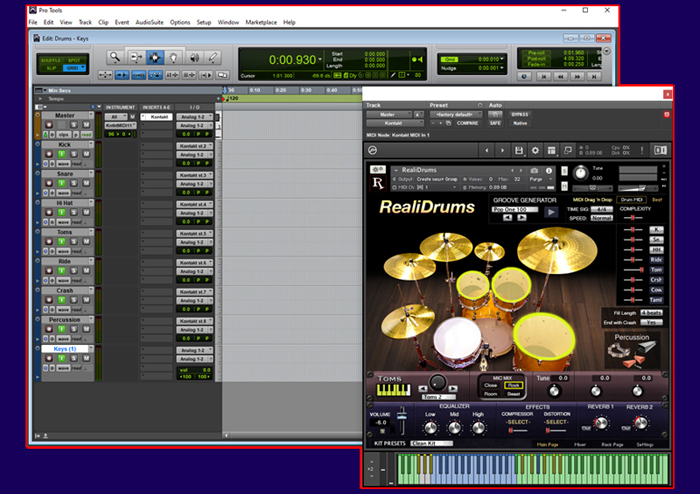
Task: Select the Scrub speaker tool
Action: pyautogui.click(x=193, y=58)
